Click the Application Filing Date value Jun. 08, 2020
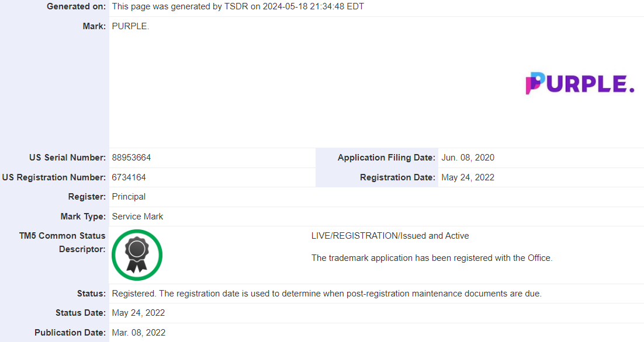Viewport: 644px width, 342px height. pyautogui.click(x=468, y=158)
